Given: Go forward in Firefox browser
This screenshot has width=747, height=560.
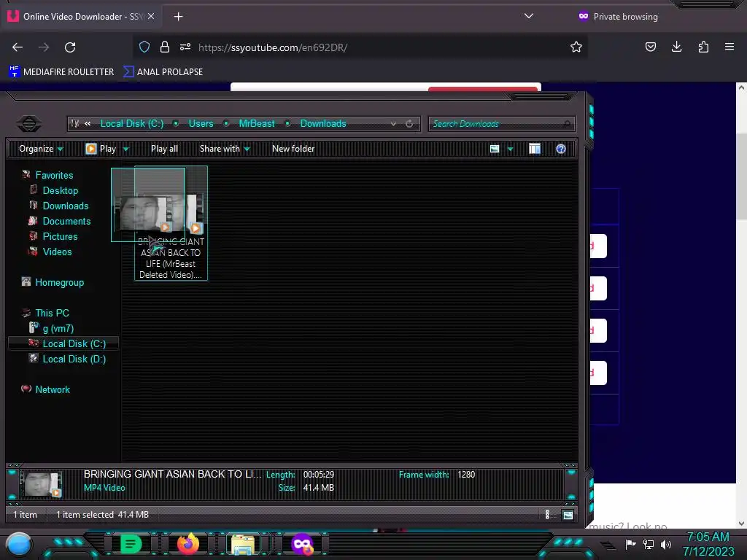Looking at the screenshot, I should (x=44, y=47).
